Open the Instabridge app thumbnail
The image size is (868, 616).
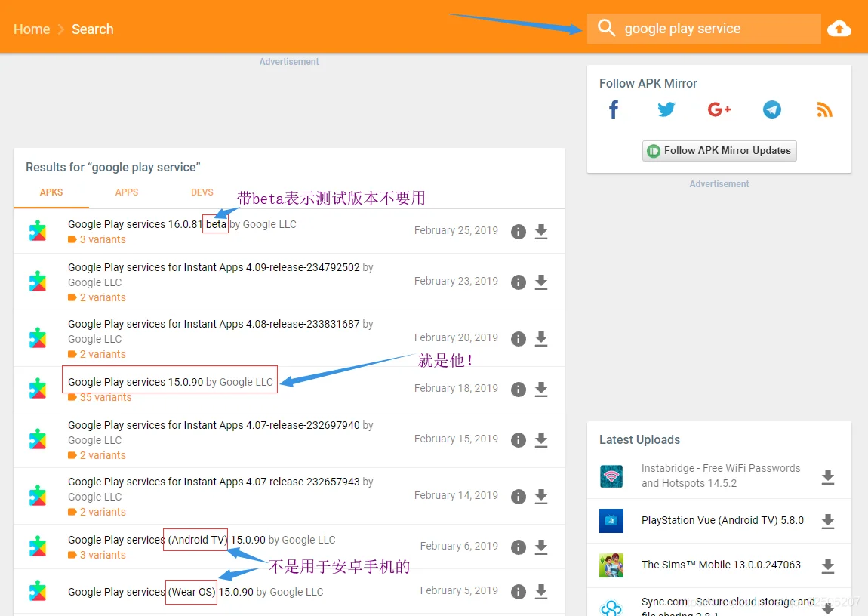coord(611,476)
